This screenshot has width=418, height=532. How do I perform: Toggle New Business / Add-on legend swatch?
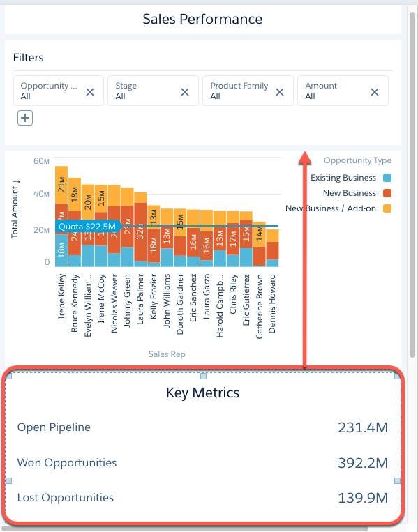[x=387, y=208]
